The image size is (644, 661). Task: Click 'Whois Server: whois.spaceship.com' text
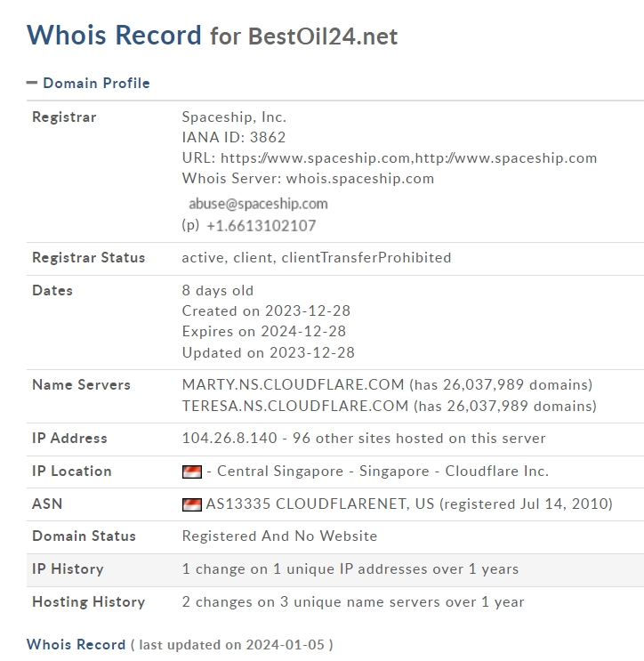[x=308, y=178]
